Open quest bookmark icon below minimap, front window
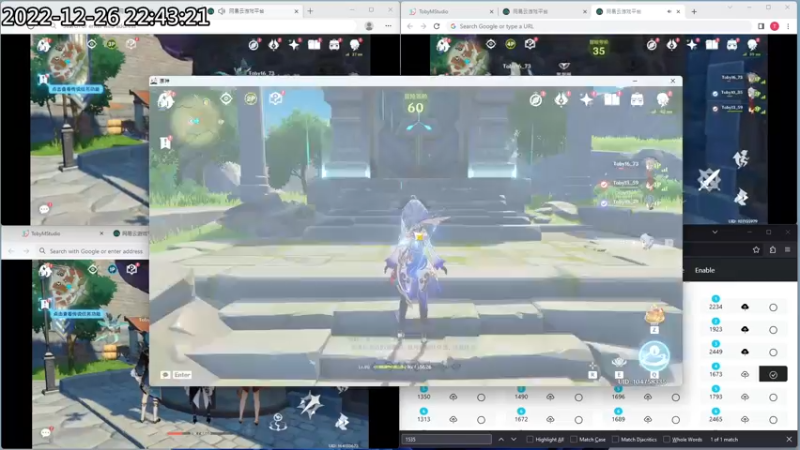Image resolution: width=800 pixels, height=450 pixels. [x=165, y=143]
